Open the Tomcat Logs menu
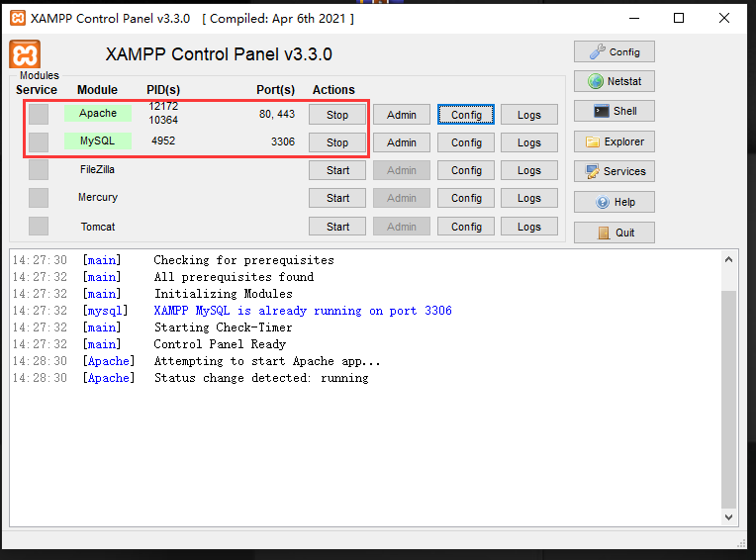The width and height of the screenshot is (756, 560). tap(529, 227)
